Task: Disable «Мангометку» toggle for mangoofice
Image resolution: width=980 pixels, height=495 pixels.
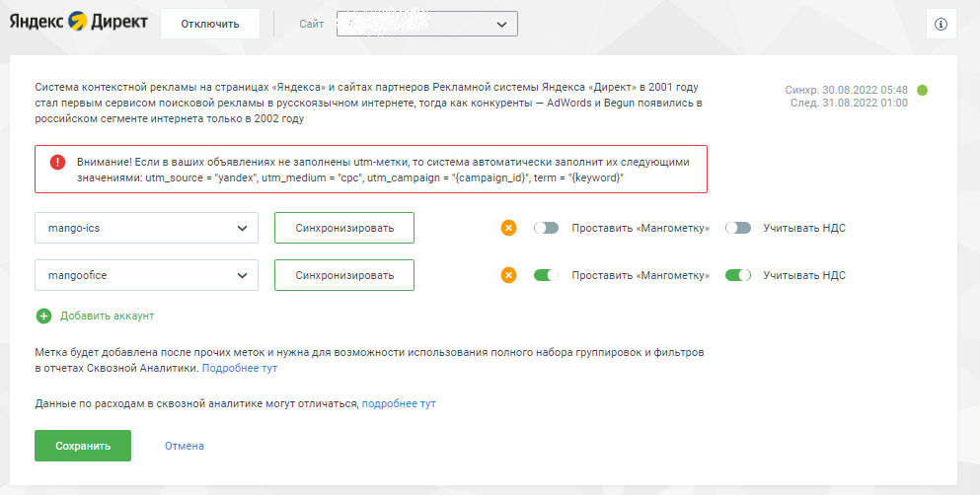Action: (x=546, y=275)
